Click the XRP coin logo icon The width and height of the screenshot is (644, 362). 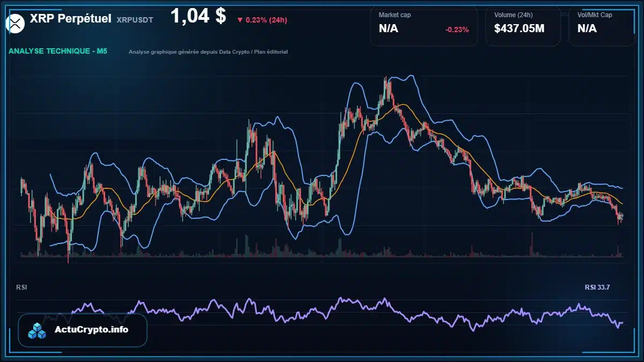[x=16, y=23]
